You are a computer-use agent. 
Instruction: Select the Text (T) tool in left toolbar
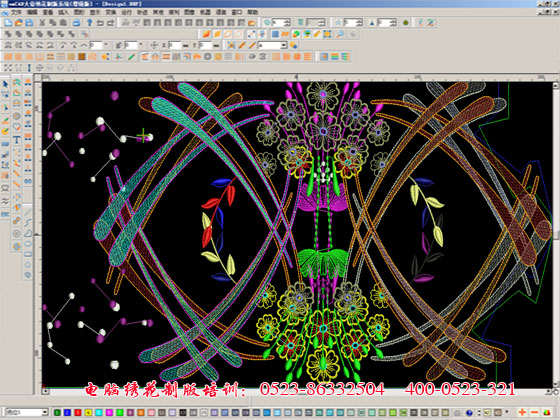(16, 140)
